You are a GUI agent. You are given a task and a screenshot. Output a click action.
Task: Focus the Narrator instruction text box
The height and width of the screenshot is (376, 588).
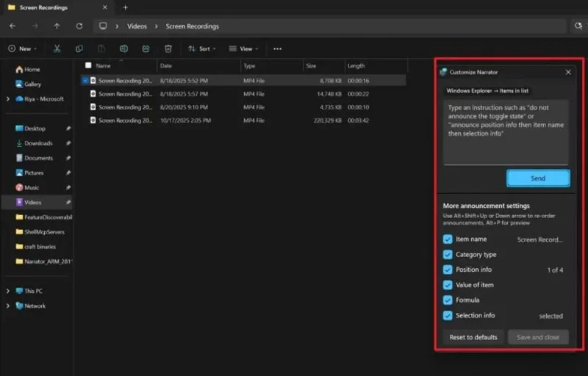coord(506,132)
